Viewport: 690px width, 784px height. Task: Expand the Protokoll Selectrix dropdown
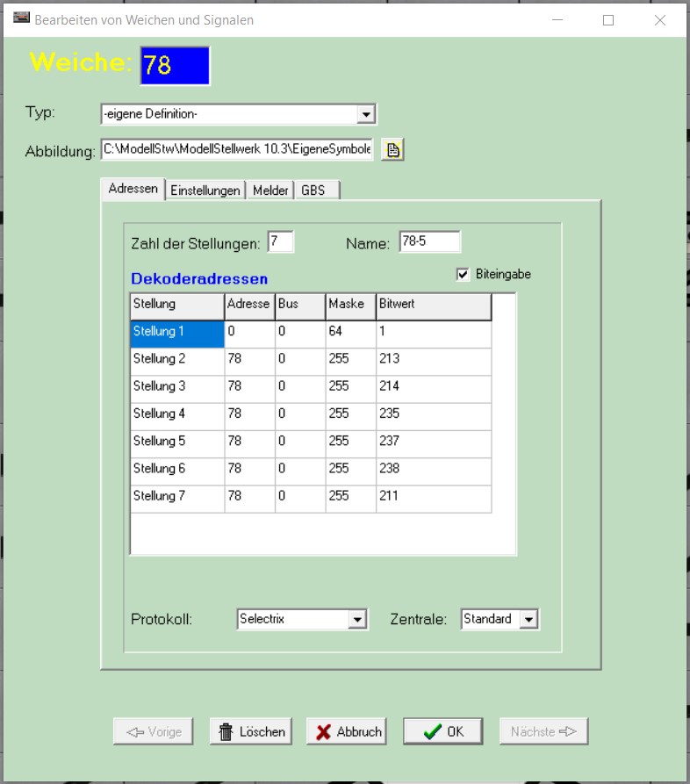tap(356, 620)
